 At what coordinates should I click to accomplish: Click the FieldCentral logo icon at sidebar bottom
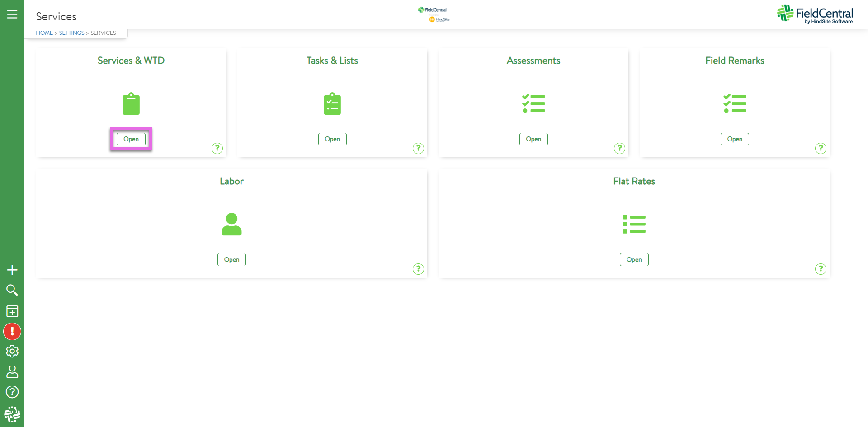(12, 414)
